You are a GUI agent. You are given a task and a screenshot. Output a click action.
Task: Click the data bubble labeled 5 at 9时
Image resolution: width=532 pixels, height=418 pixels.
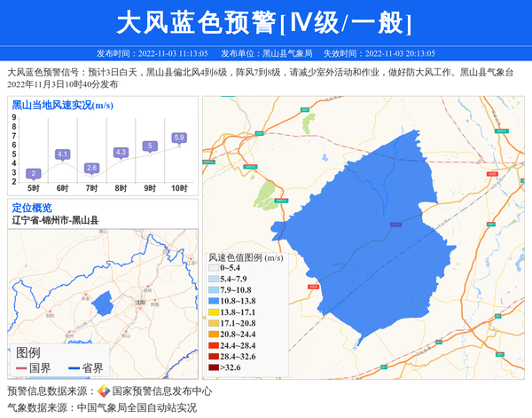pos(150,146)
